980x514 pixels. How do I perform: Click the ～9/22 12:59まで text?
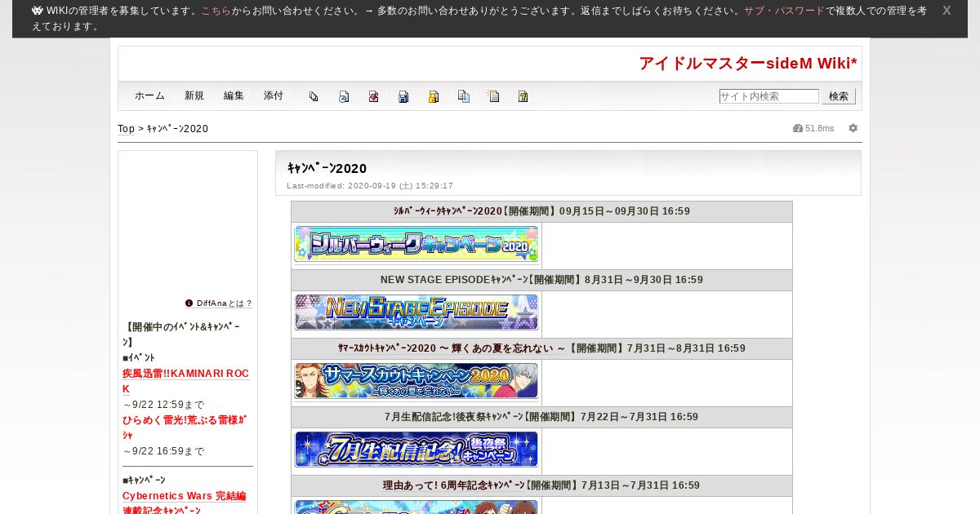163,405
